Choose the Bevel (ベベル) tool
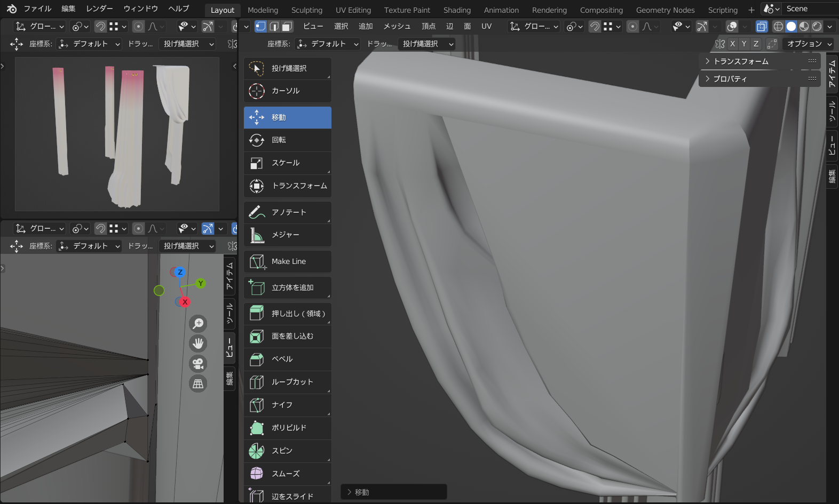This screenshot has height=504, width=839. click(x=287, y=359)
